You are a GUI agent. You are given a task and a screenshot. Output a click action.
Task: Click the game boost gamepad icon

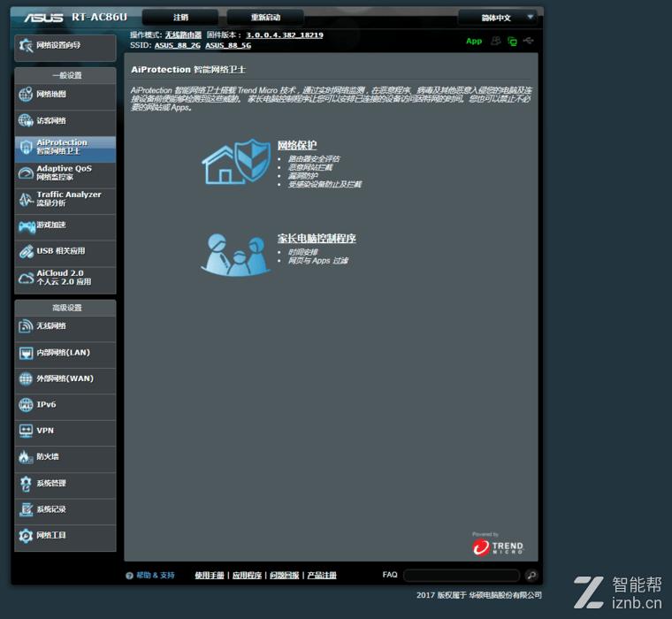point(27,226)
